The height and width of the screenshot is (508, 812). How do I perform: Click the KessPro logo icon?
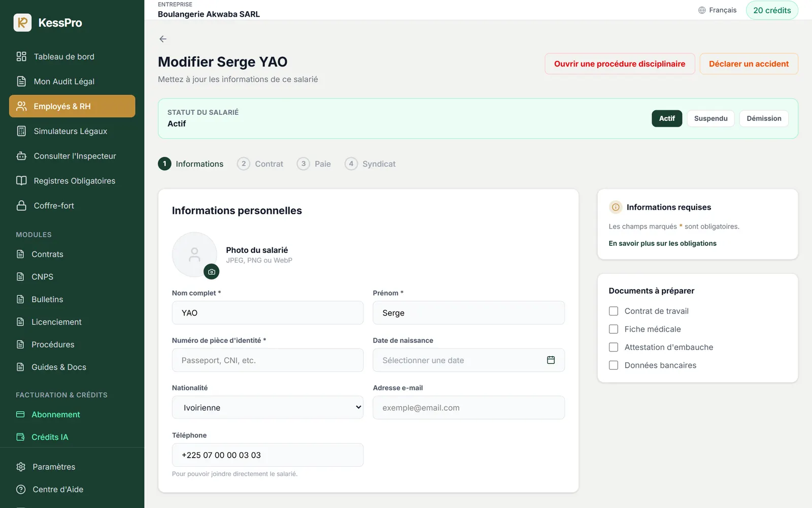click(22, 23)
